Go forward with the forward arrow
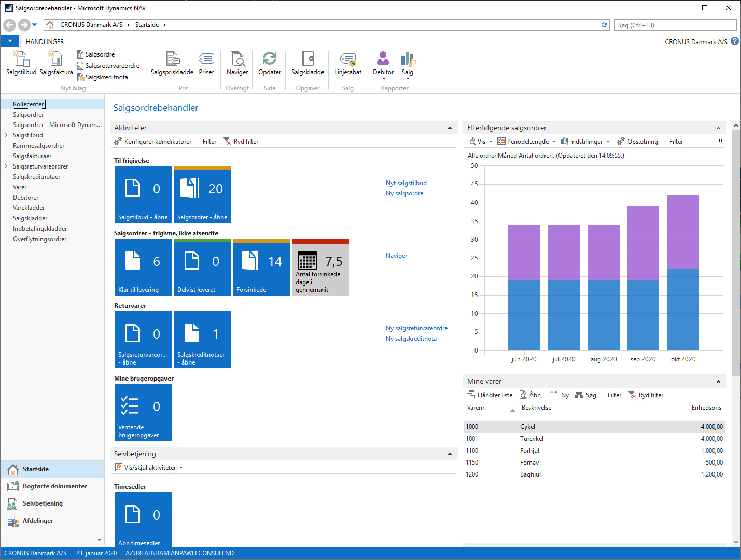 click(x=24, y=25)
